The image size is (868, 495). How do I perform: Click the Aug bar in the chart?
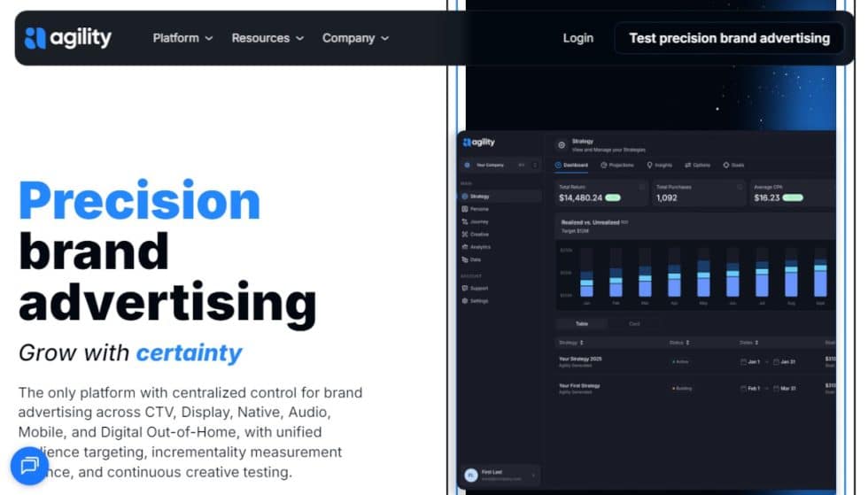(x=791, y=278)
